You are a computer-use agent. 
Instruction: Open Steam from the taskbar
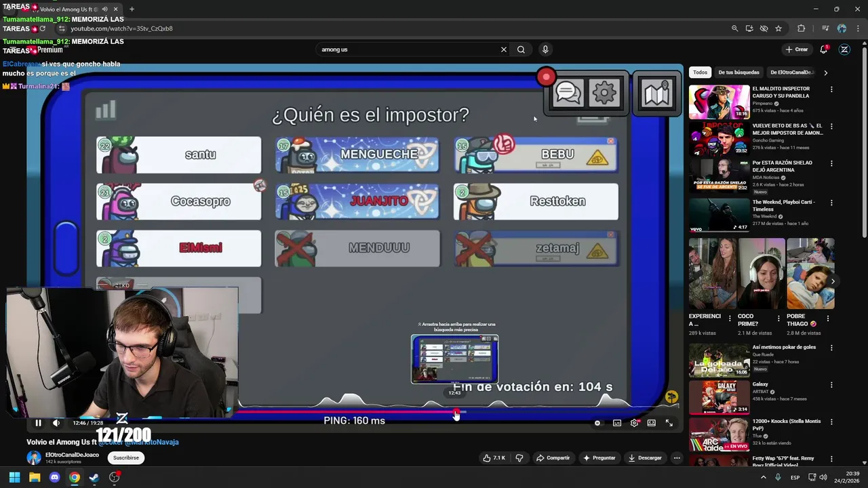pyautogui.click(x=94, y=477)
